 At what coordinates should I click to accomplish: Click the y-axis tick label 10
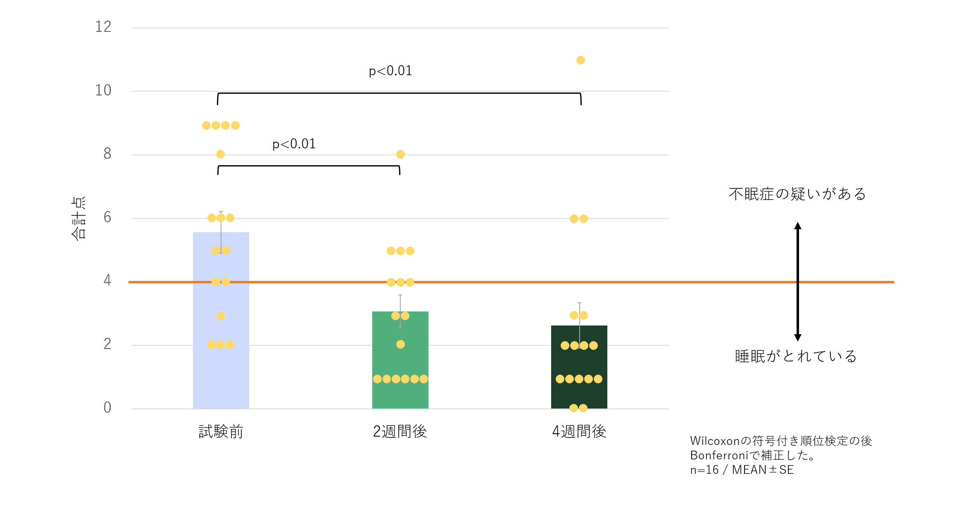[103, 90]
